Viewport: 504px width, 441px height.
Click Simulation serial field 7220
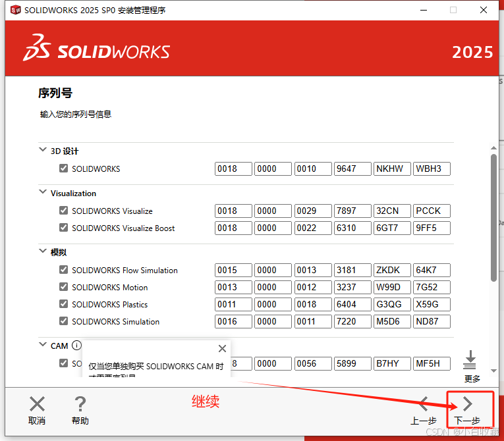(x=352, y=321)
